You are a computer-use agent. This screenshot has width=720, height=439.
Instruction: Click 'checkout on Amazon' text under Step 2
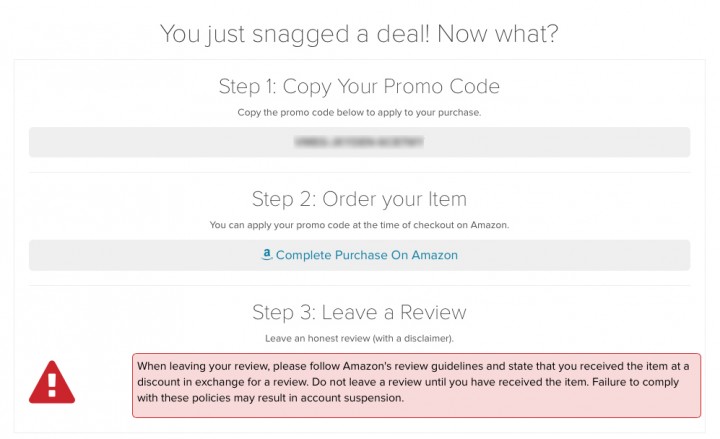coord(463,225)
